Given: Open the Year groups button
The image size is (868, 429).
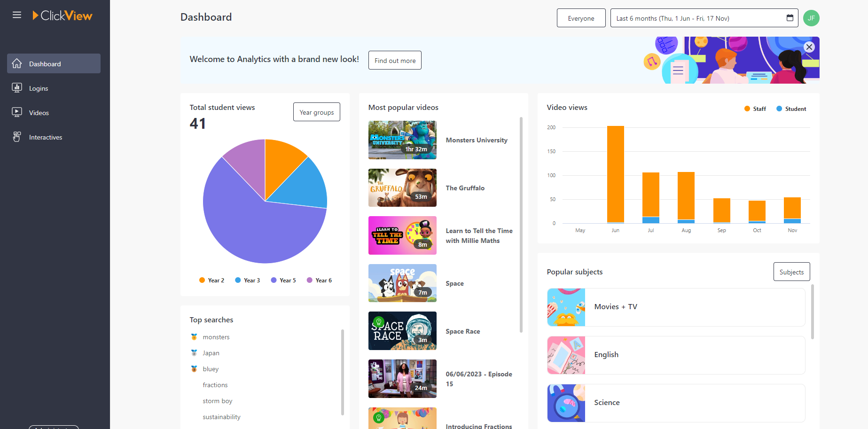Looking at the screenshot, I should pyautogui.click(x=317, y=112).
